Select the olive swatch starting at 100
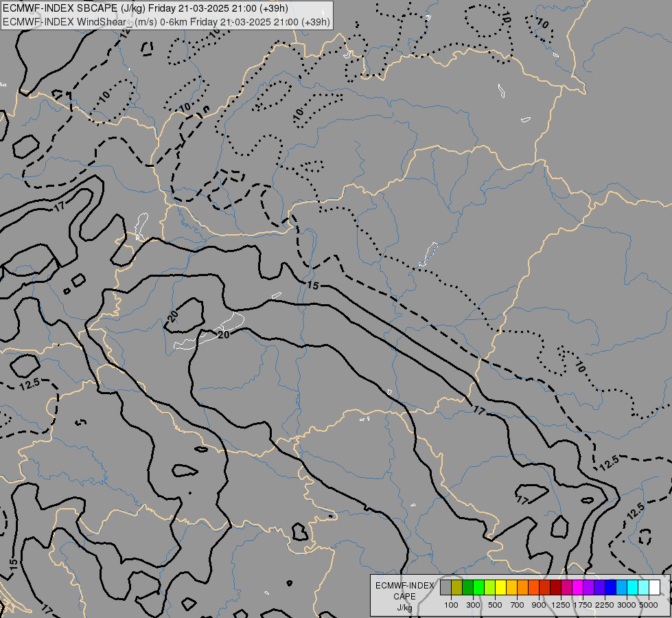 (457, 587)
